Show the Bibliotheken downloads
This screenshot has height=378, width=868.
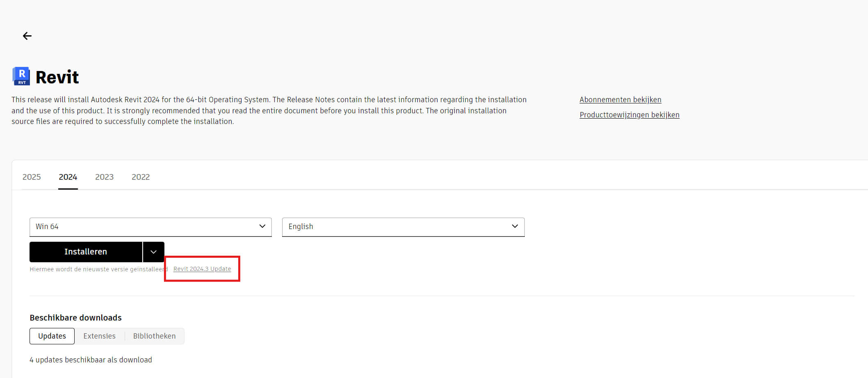[154, 336]
